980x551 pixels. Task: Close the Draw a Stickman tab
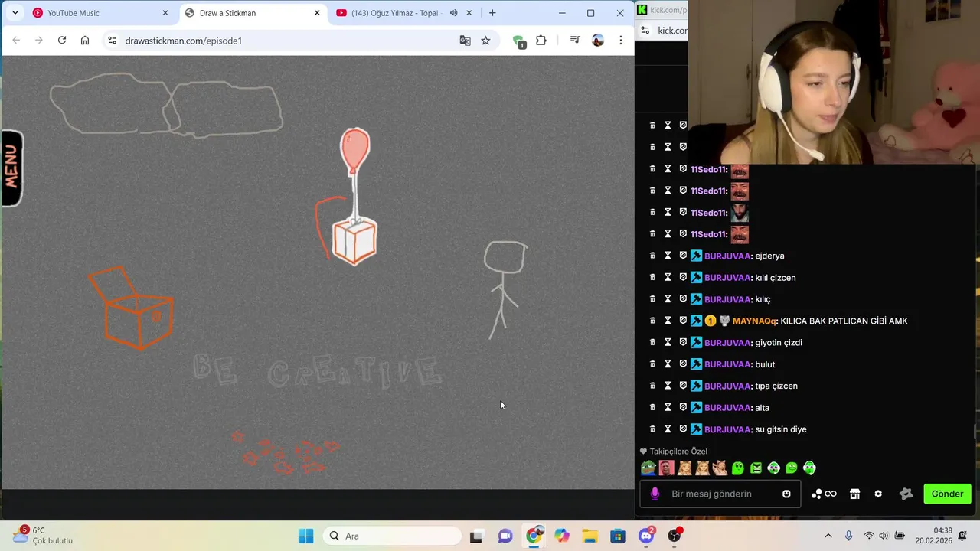click(x=317, y=13)
